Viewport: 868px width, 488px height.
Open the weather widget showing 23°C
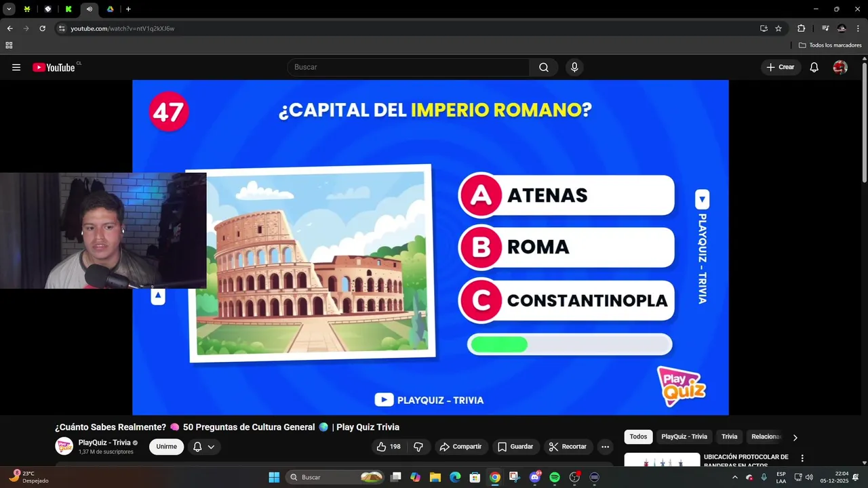pos(28,477)
